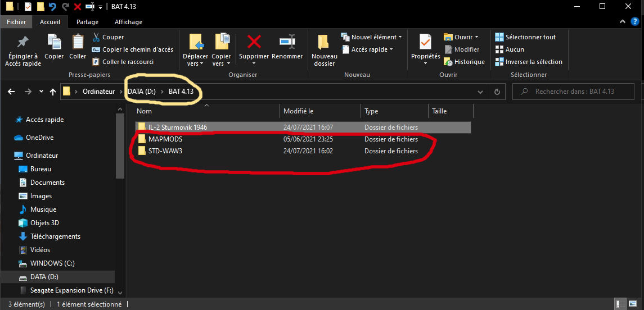
Task: Open recent locations dropdown arrow
Action: coord(41,92)
